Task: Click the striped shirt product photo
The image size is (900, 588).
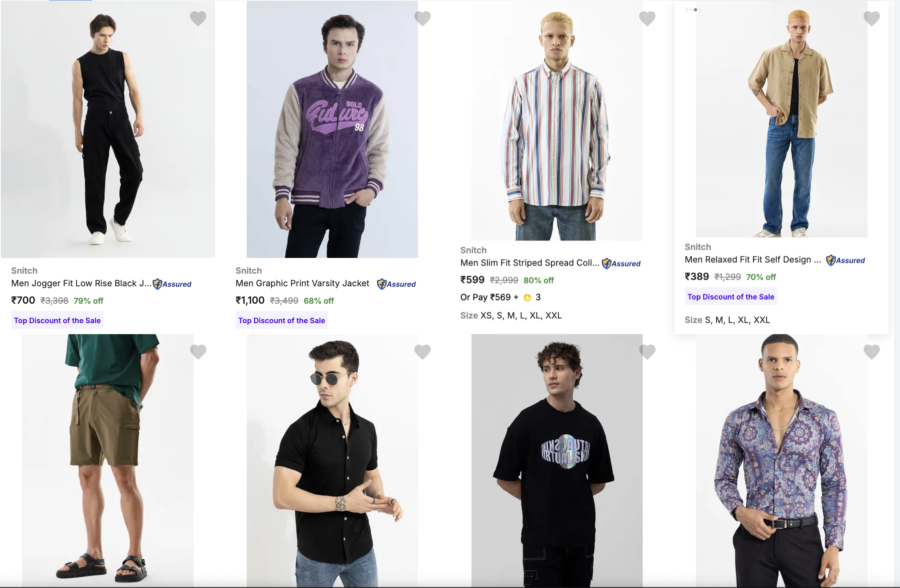Action: click(557, 121)
